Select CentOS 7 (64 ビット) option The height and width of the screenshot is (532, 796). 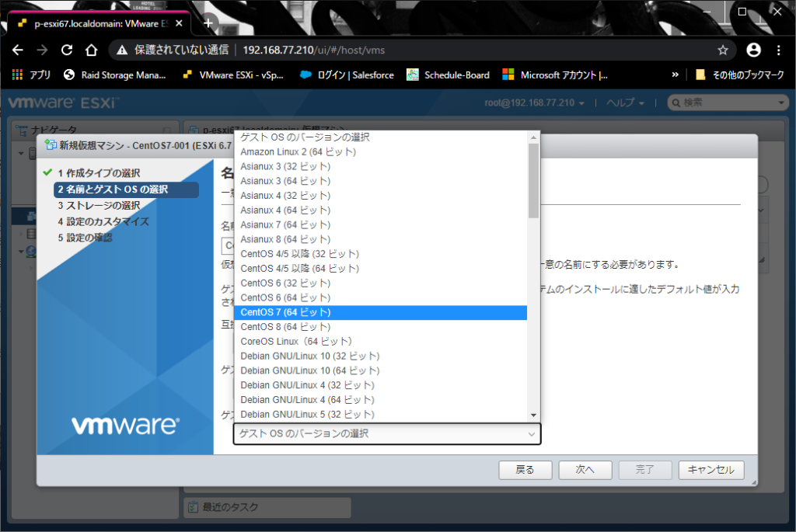point(380,312)
